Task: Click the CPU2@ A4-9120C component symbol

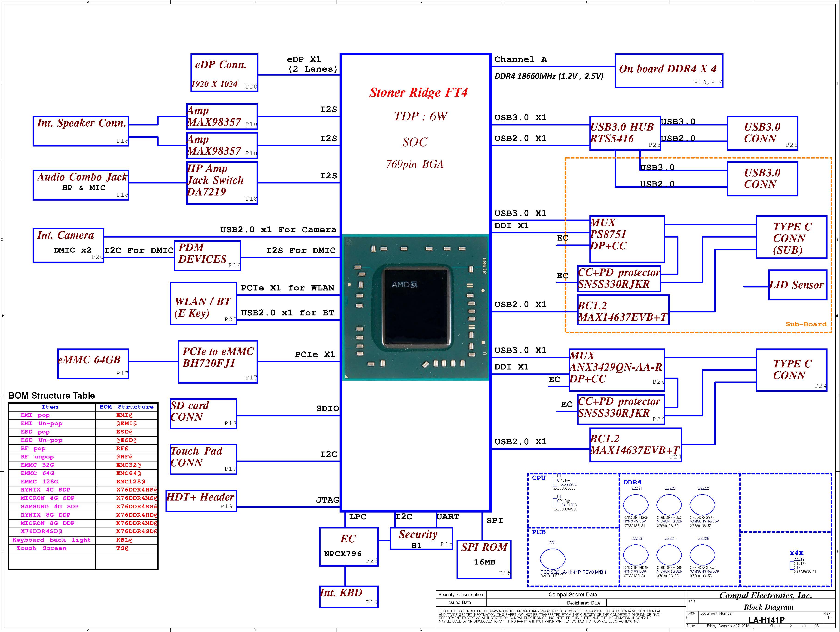Action: 555,503
